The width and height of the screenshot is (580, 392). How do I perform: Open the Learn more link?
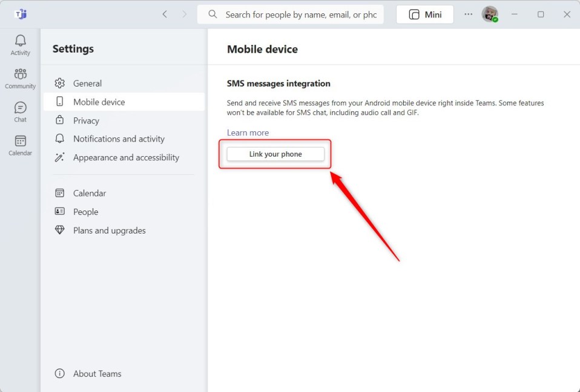point(248,132)
